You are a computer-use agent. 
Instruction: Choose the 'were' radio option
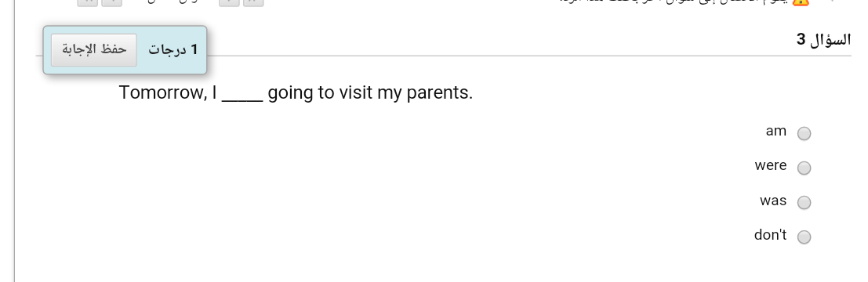tap(804, 168)
